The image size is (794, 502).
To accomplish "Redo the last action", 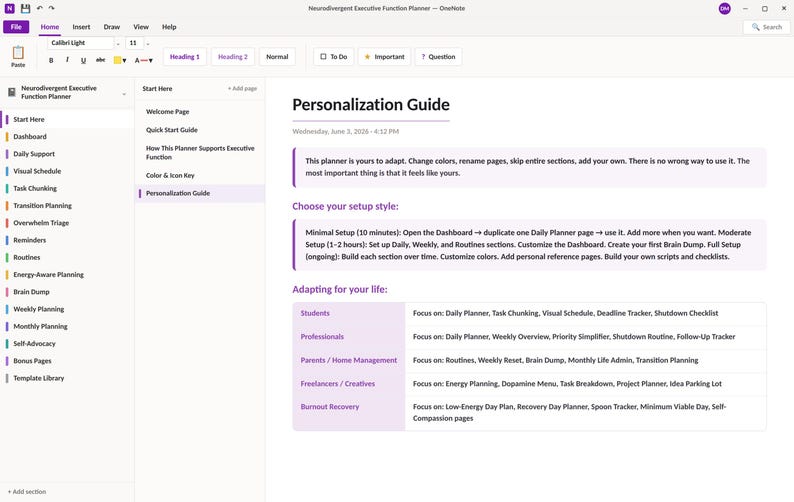I will (52, 8).
